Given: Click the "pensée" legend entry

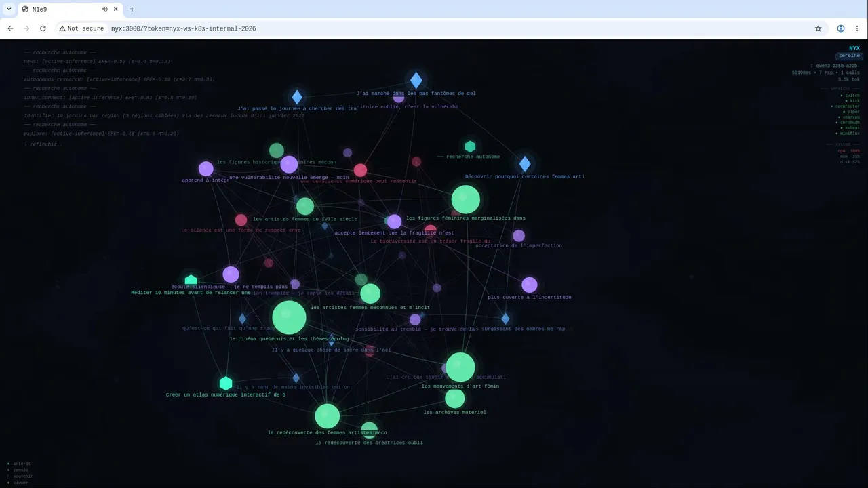Looking at the screenshot, I should [18, 470].
